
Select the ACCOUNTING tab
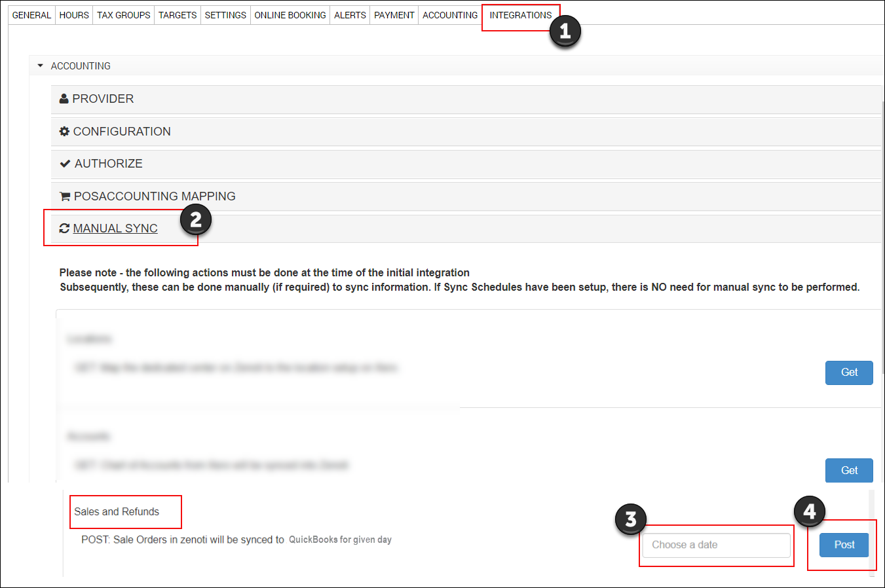[450, 15]
